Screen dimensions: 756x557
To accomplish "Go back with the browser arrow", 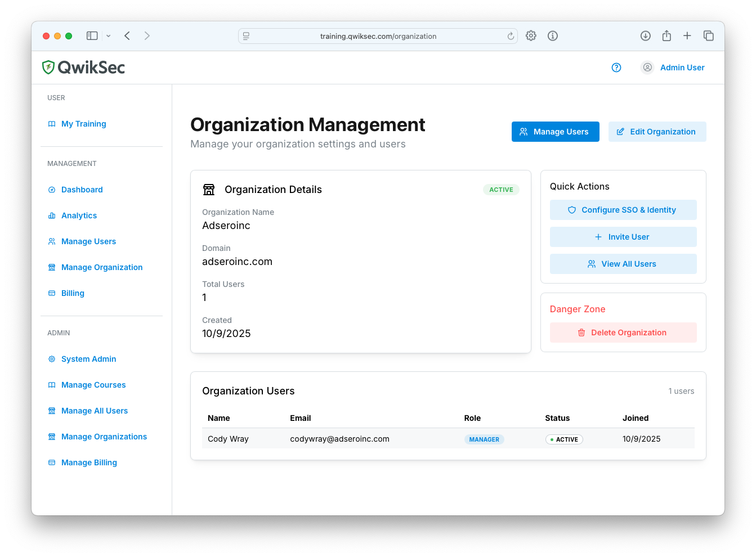I will tap(127, 36).
